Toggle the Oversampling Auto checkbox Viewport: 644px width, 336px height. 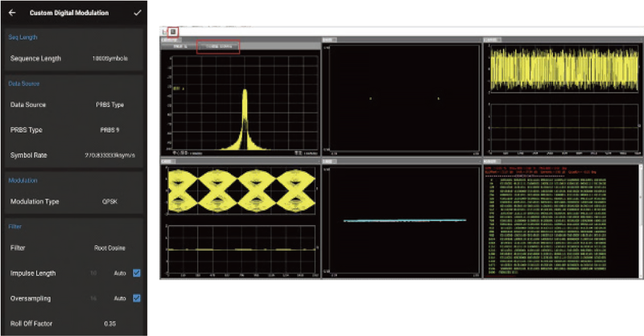136,298
